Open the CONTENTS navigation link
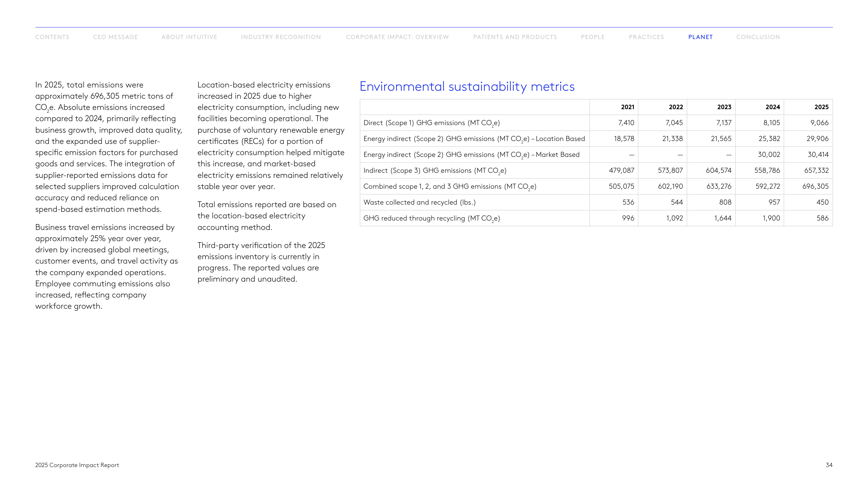Viewport: 868px width, 488px height. tap(52, 37)
